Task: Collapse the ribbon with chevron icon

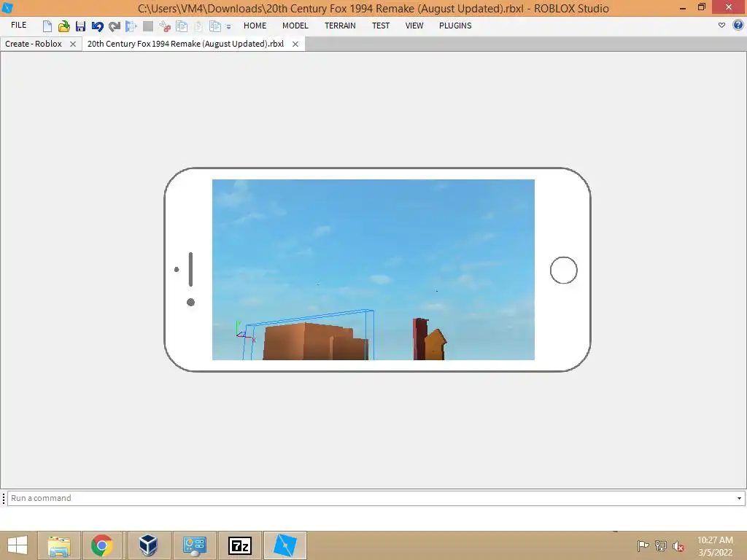Action: click(x=721, y=26)
